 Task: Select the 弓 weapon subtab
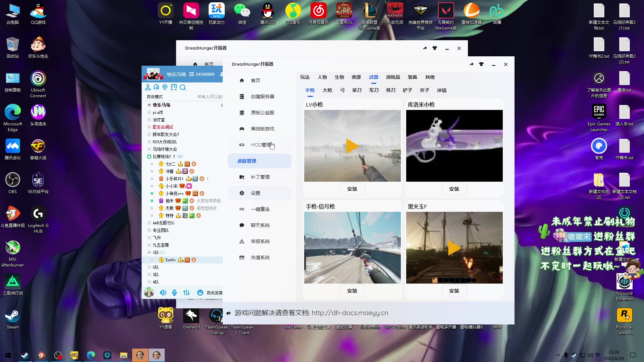[x=342, y=90]
